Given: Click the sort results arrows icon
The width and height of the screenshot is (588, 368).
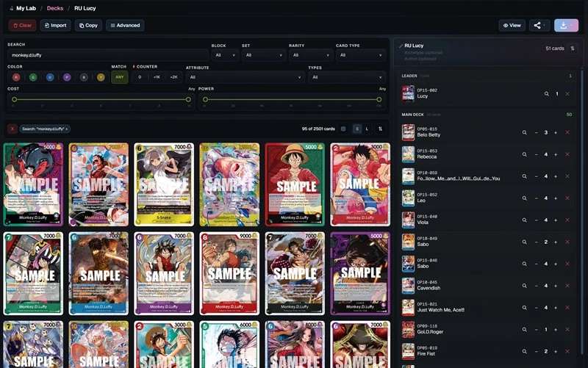Looking at the screenshot, I should pyautogui.click(x=380, y=129).
